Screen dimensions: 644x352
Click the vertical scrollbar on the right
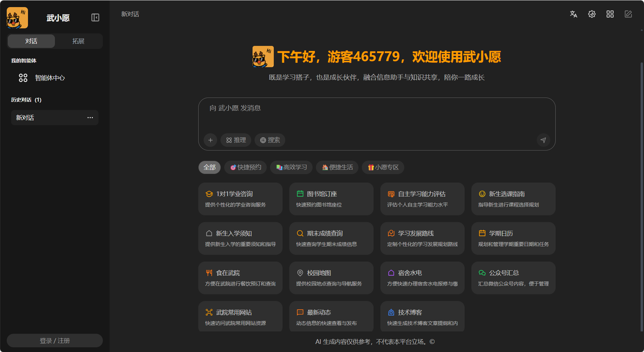coord(641,196)
